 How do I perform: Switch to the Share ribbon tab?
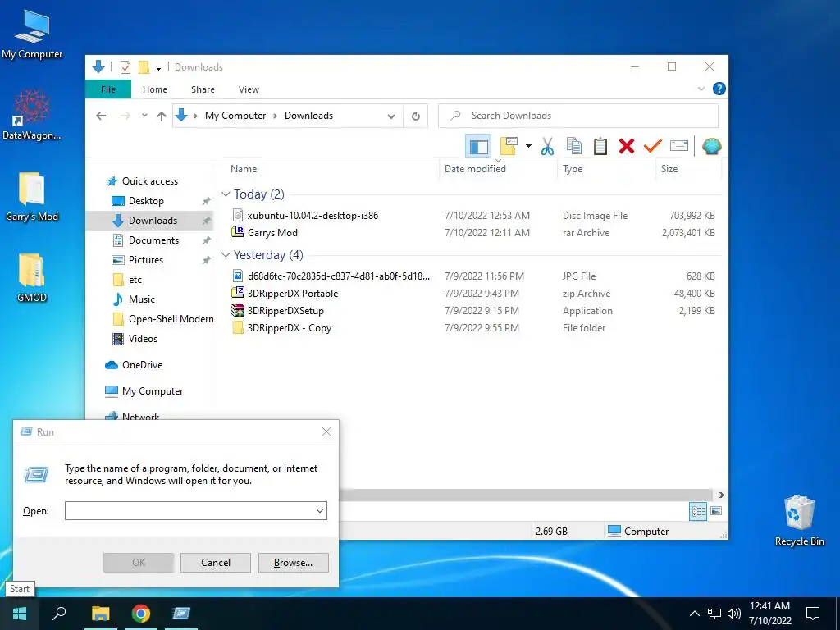click(x=203, y=89)
